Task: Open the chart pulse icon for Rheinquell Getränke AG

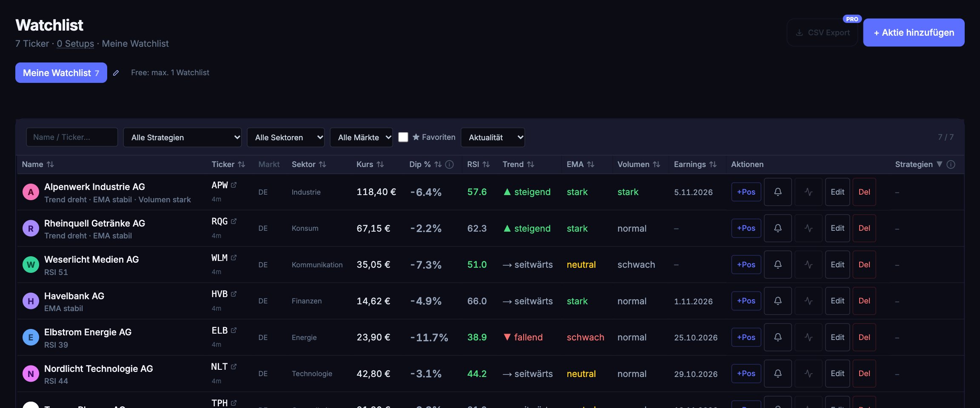Action: tap(808, 228)
